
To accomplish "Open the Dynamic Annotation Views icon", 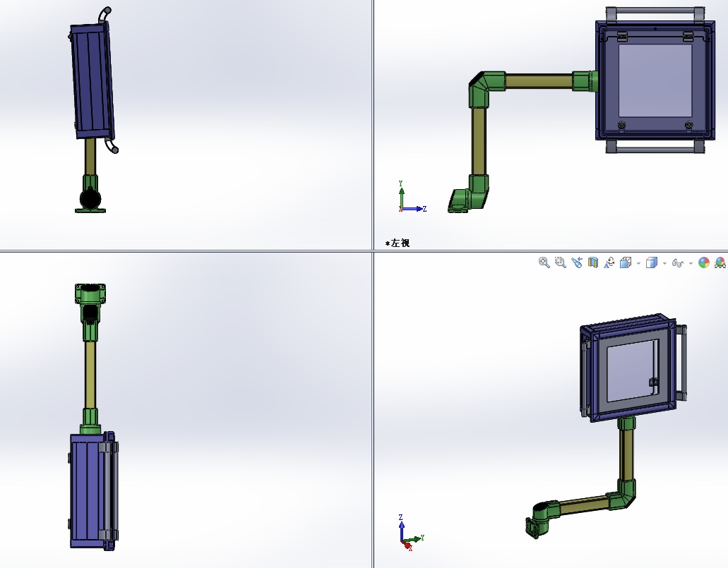I will tap(609, 262).
